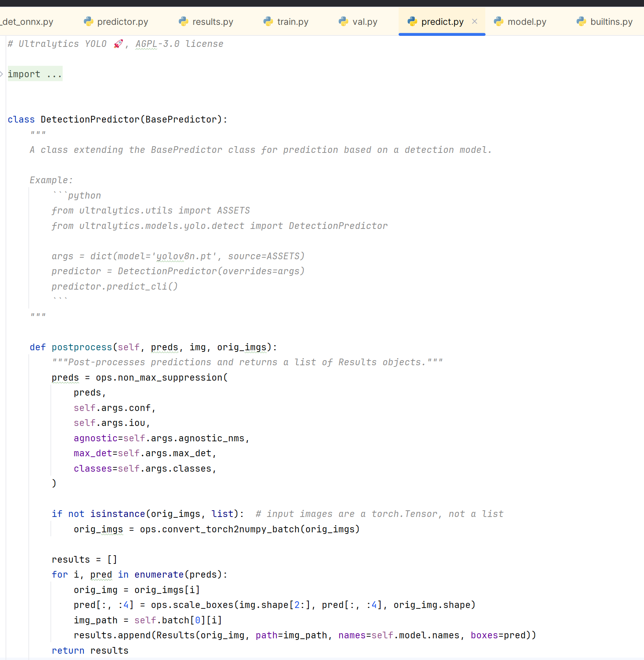Click the 'postprocess' method name
The height and width of the screenshot is (660, 644).
tap(82, 347)
